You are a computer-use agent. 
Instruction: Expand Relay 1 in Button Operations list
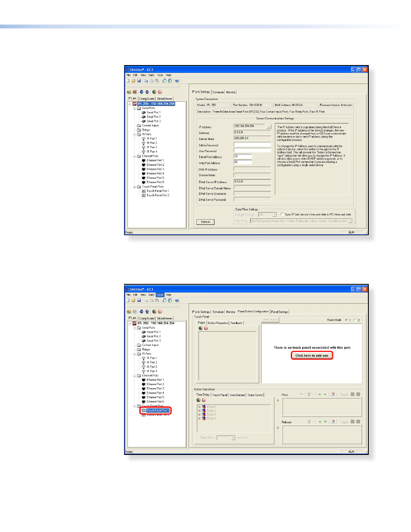[199, 407]
